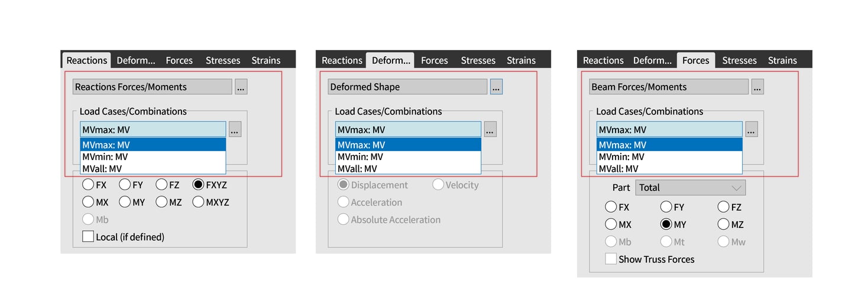Pick MVmin: MV in Beam Forces list
This screenshot has width=868, height=307.
point(669,157)
